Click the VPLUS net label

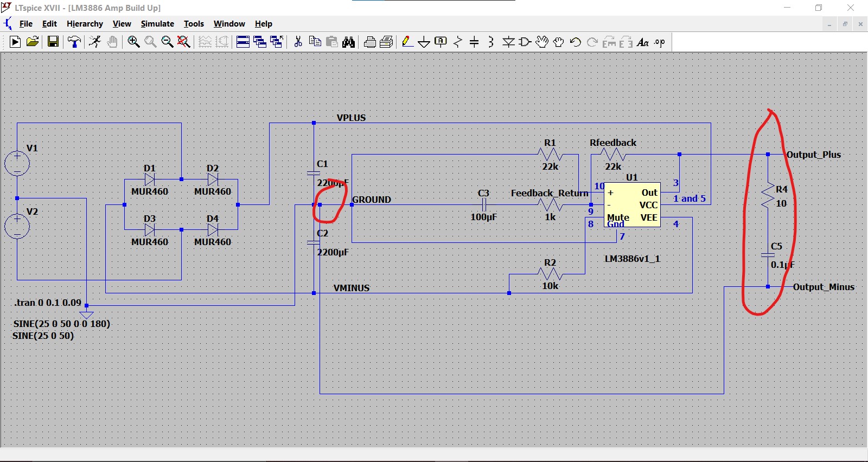(351, 118)
